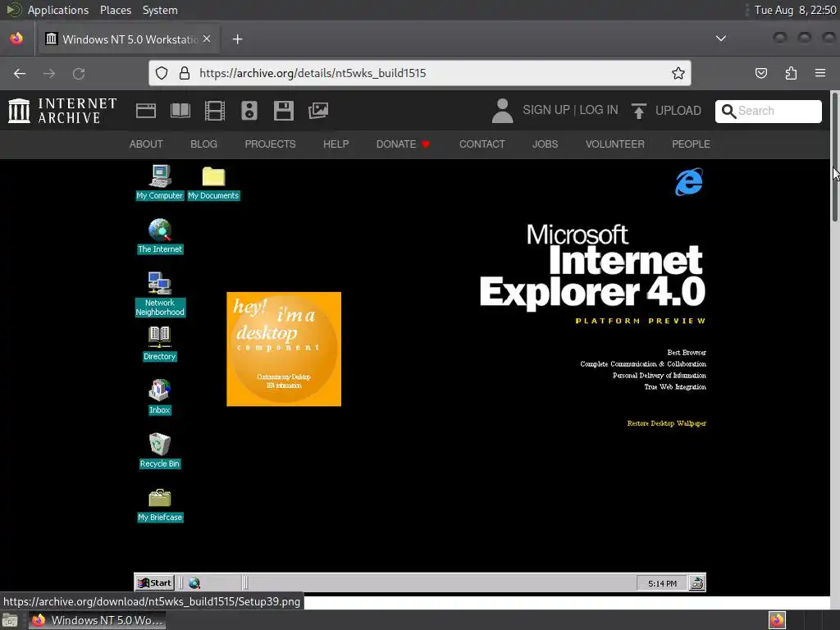
Task: Open the Audio speaker icon
Action: pos(249,111)
